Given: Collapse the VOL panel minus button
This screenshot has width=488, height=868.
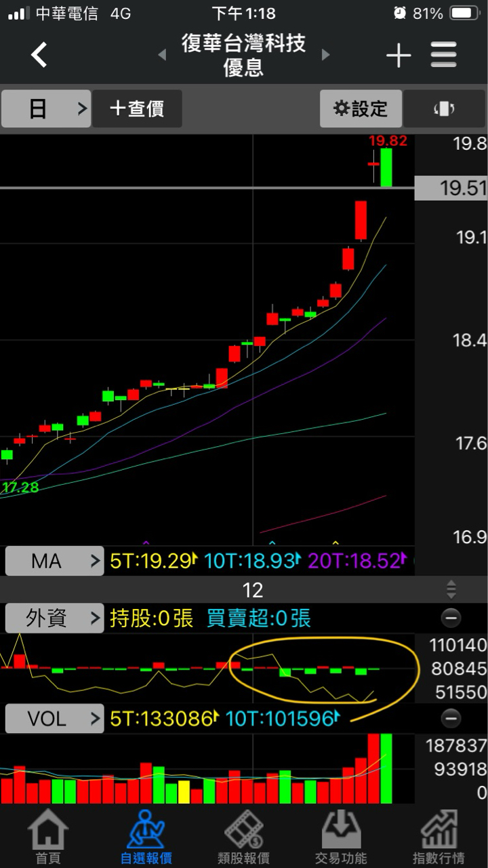Looking at the screenshot, I should [451, 718].
